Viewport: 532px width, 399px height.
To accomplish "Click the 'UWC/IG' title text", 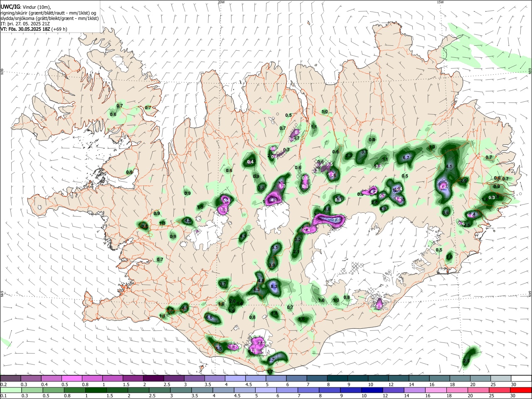I will [x=10, y=7].
